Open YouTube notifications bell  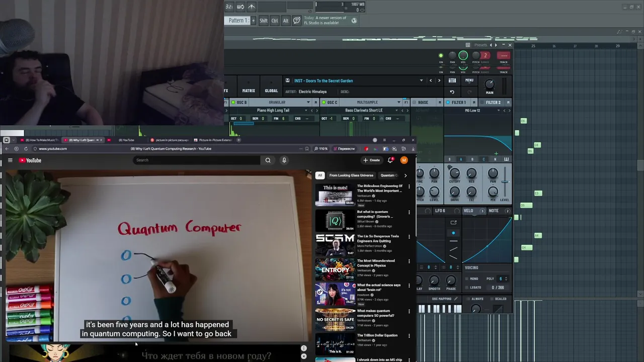pos(390,160)
